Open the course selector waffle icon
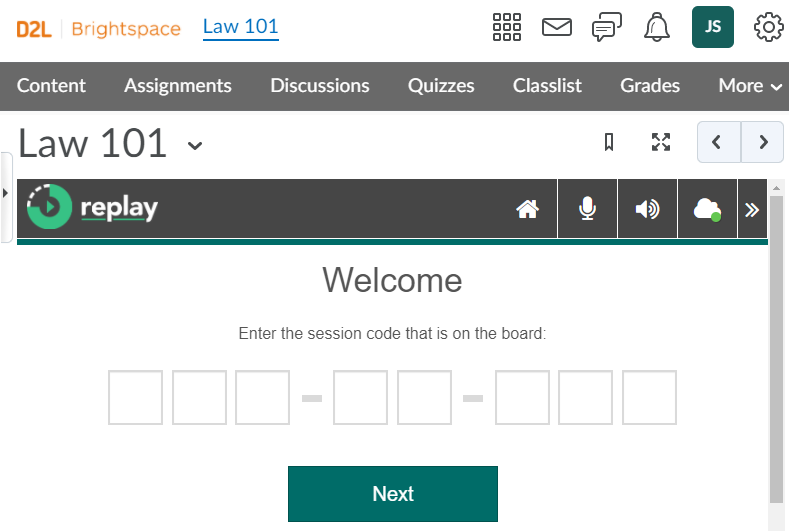The width and height of the screenshot is (789, 531). [x=508, y=27]
